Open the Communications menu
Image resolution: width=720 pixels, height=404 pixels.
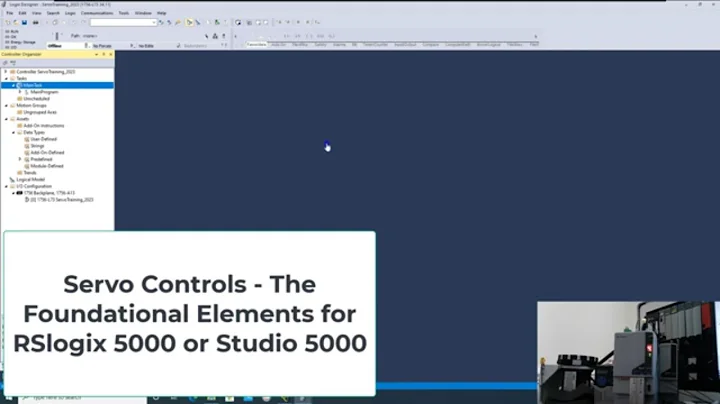(97, 13)
